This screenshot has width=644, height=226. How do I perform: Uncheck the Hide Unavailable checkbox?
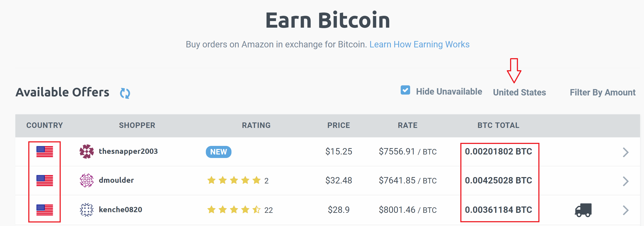tap(405, 90)
